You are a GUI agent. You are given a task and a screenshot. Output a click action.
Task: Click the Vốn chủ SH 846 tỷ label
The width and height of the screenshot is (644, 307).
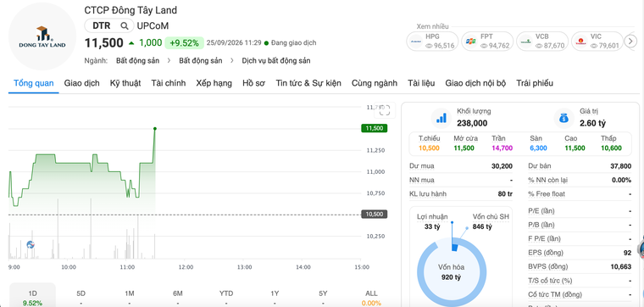click(x=491, y=221)
